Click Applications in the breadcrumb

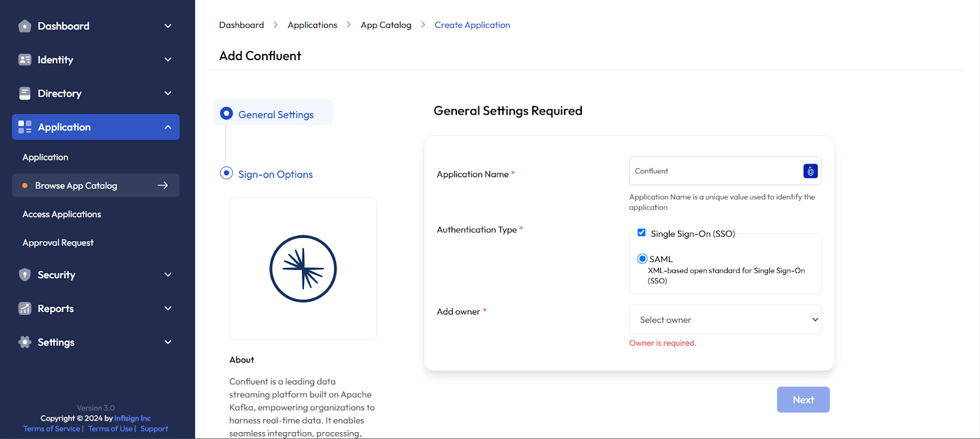coord(312,25)
